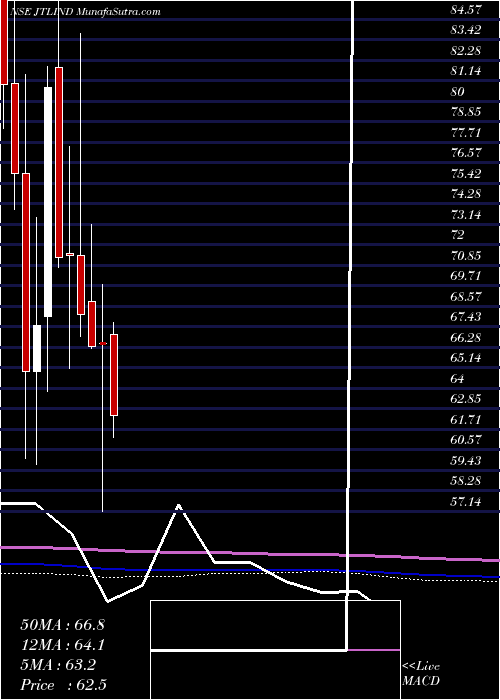500x700 pixels.
Task: Select the 81.14 price axis label
Action: pyautogui.click(x=466, y=71)
